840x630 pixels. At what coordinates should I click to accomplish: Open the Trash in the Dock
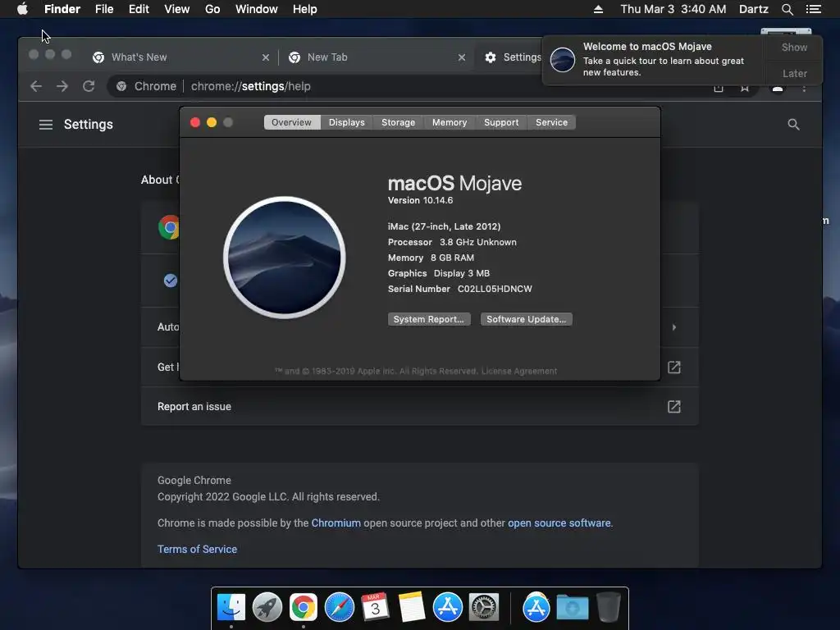(608, 607)
